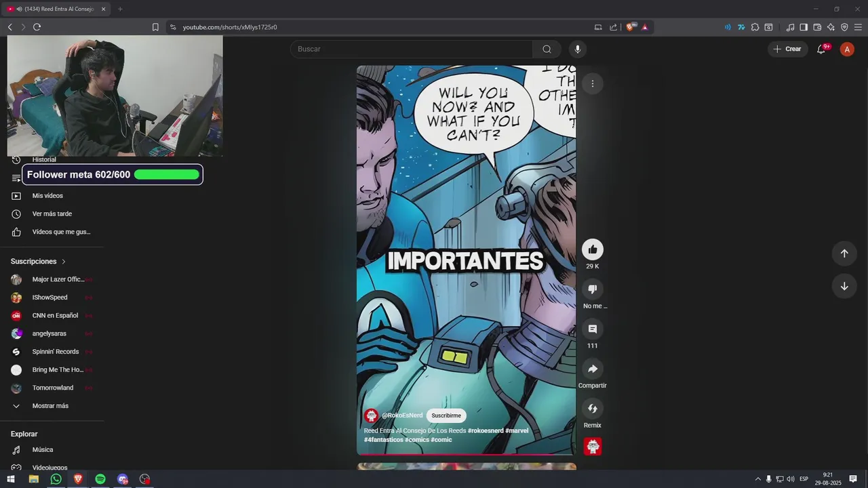Click the Short's red progress bar

pos(466,454)
